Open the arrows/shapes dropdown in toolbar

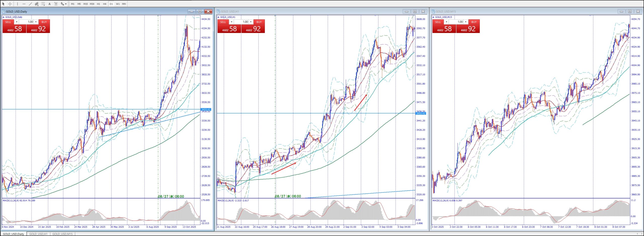(x=66, y=4)
